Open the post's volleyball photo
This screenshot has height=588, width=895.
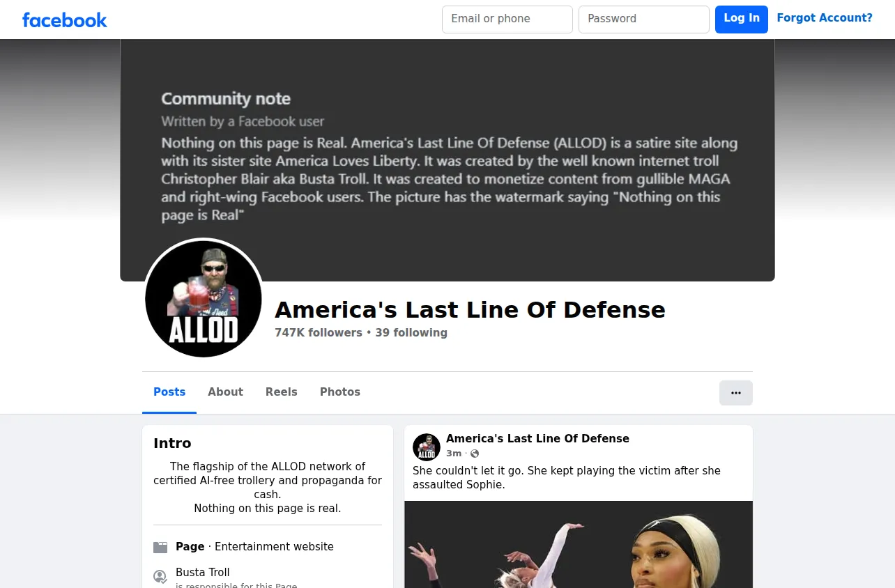point(579,545)
